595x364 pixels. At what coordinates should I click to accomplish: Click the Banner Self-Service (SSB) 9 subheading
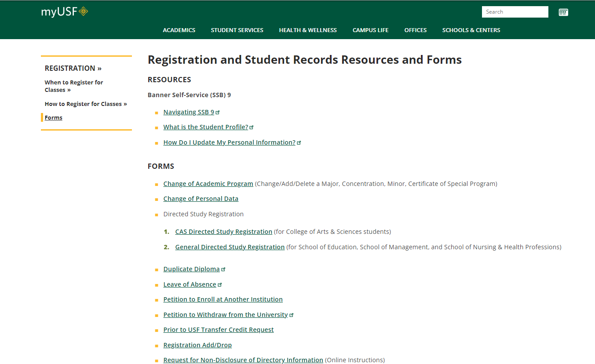click(189, 95)
